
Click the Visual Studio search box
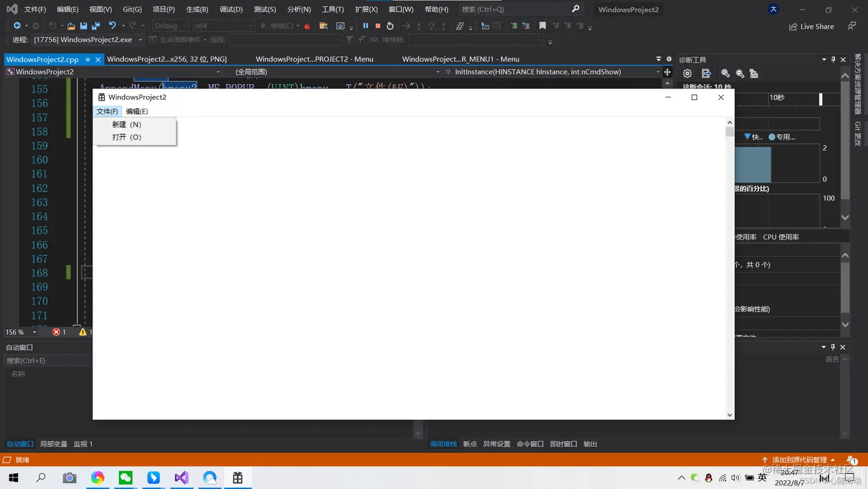click(520, 9)
